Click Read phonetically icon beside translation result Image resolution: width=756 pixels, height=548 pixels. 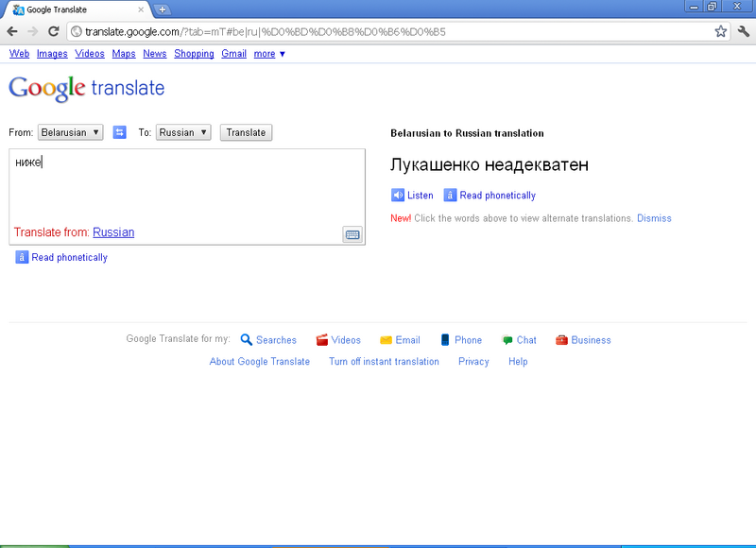pos(448,195)
